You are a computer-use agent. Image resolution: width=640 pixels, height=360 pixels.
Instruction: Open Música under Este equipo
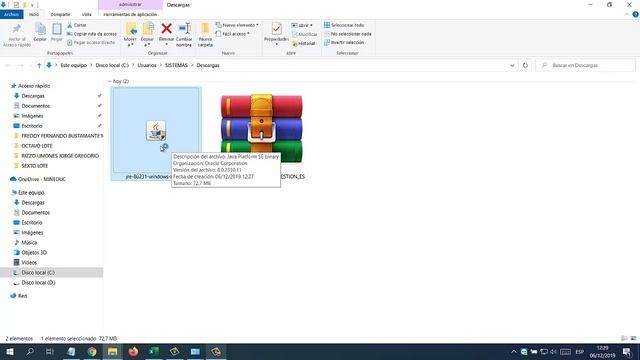point(29,242)
